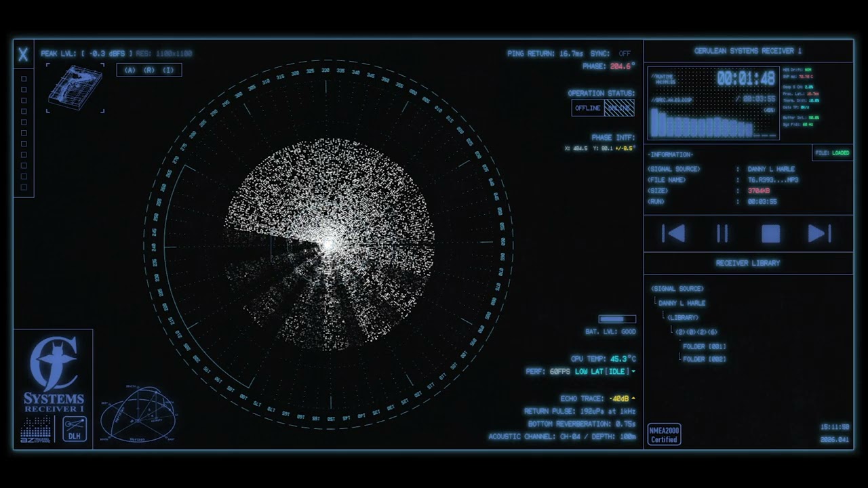Skip to next track
Screen dimensions: 868x488
pyautogui.click(x=819, y=234)
